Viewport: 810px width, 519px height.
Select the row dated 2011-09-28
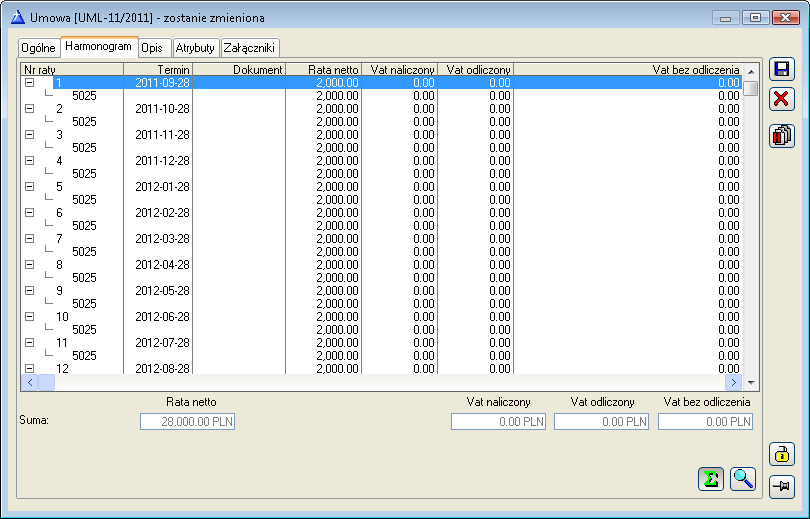[x=382, y=83]
